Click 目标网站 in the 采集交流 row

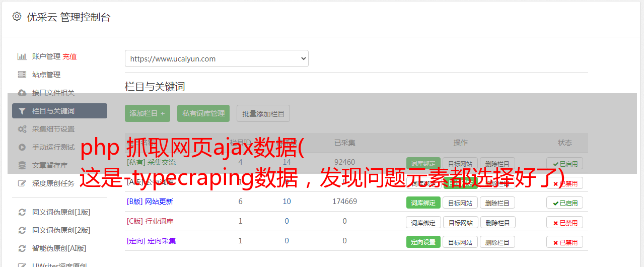460,163
